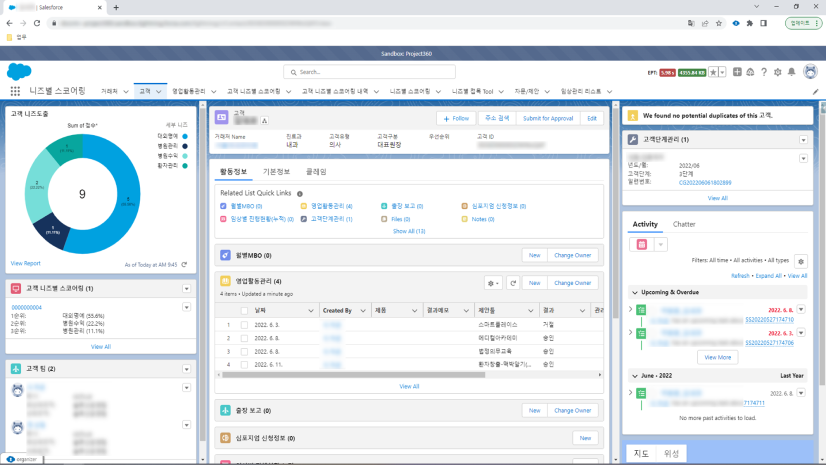
Task: Click the edit navigation pencil icon
Action: coord(815,92)
